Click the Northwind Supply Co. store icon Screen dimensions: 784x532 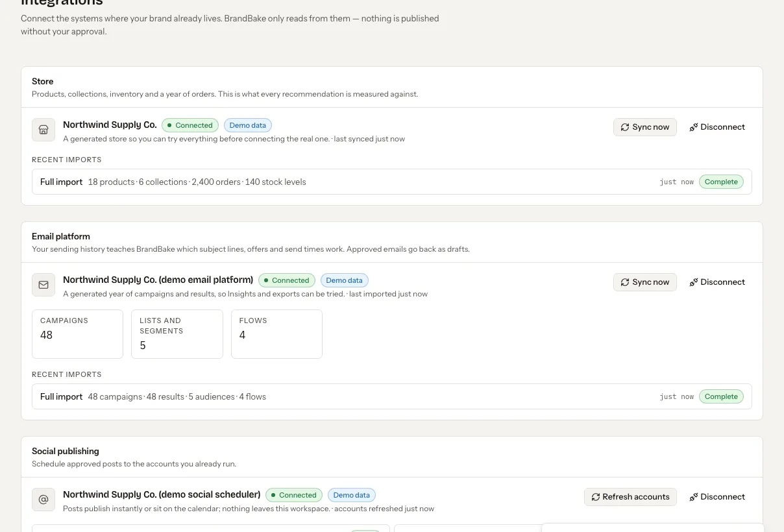pos(43,130)
